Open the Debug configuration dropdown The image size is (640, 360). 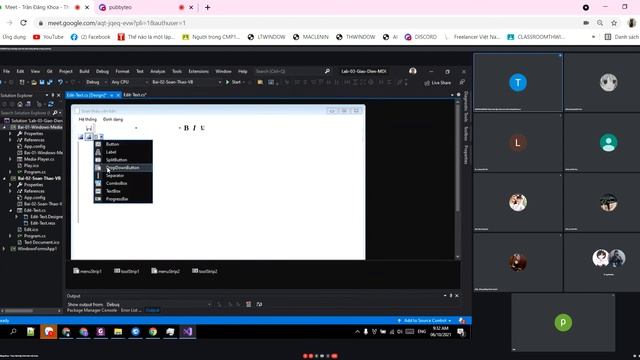point(96,82)
